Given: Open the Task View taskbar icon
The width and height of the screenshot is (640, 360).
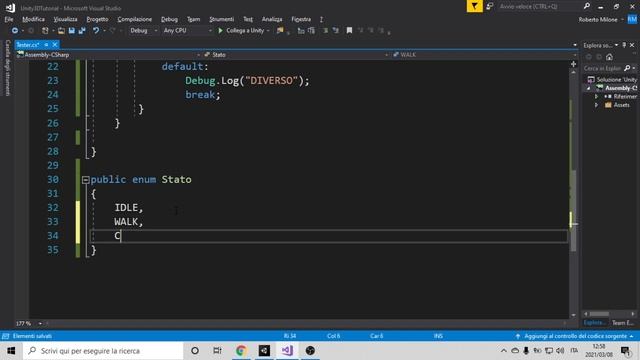Looking at the screenshot, I should [x=218, y=351].
